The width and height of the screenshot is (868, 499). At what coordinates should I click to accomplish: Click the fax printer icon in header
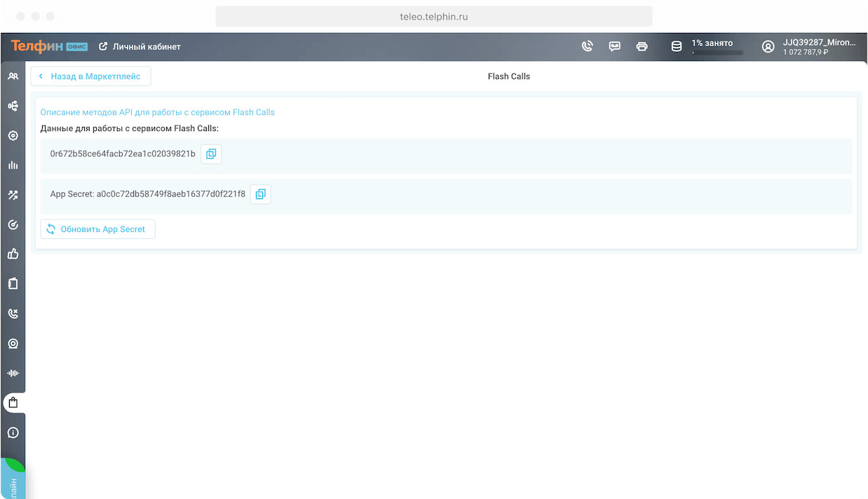coord(642,46)
